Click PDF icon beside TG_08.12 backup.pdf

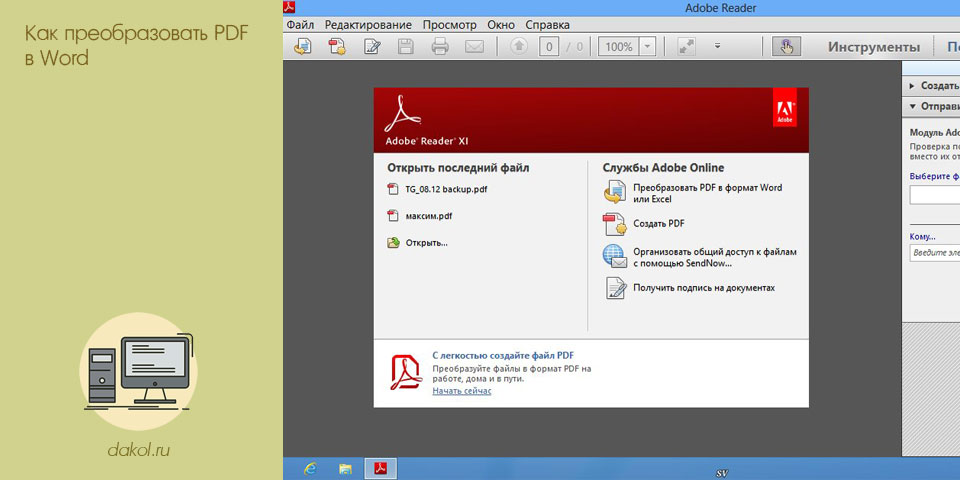point(393,189)
